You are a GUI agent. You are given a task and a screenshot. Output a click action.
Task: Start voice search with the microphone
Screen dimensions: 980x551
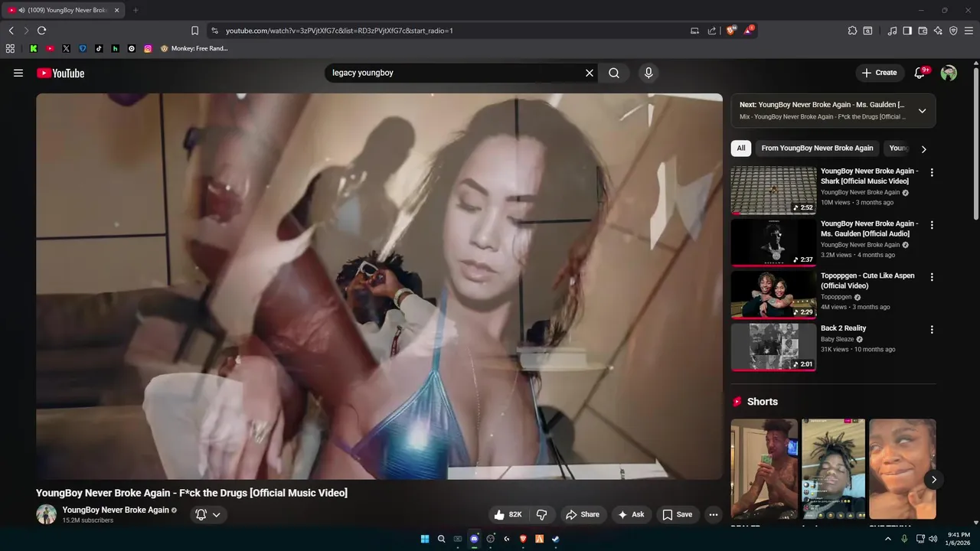(648, 73)
